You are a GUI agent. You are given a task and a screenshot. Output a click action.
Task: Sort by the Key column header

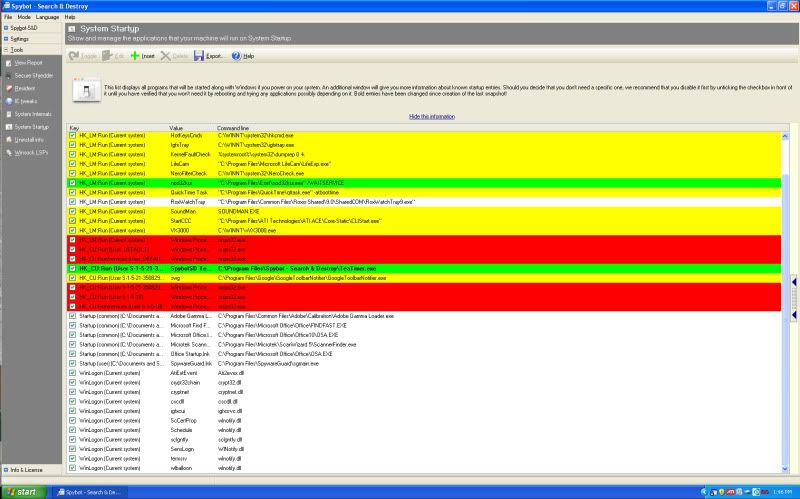pos(118,128)
